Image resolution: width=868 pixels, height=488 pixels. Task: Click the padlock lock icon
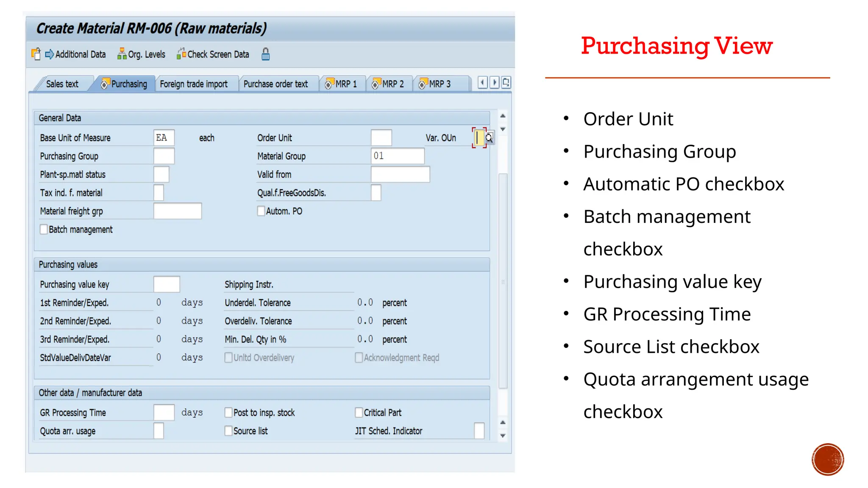pos(266,54)
